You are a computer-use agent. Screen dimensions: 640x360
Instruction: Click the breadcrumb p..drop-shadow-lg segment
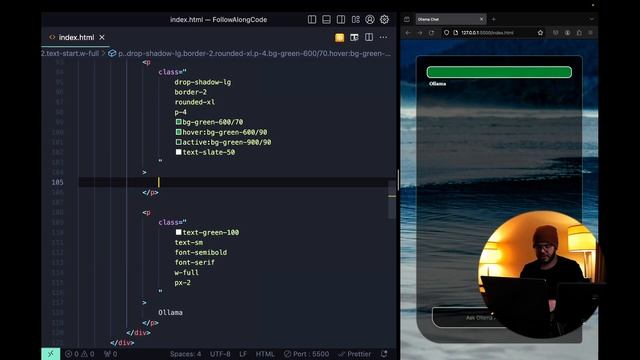254,53
